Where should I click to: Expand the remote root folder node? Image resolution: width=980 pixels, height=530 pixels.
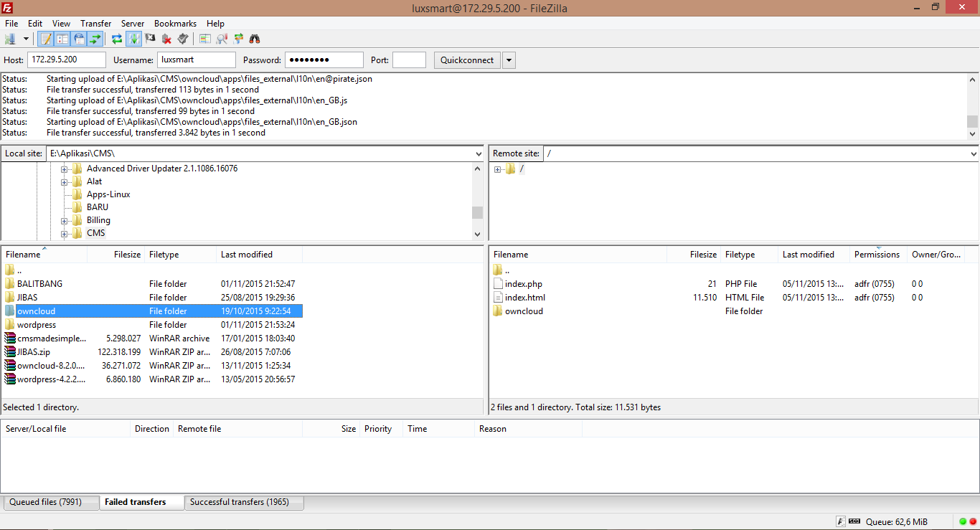[x=497, y=169]
